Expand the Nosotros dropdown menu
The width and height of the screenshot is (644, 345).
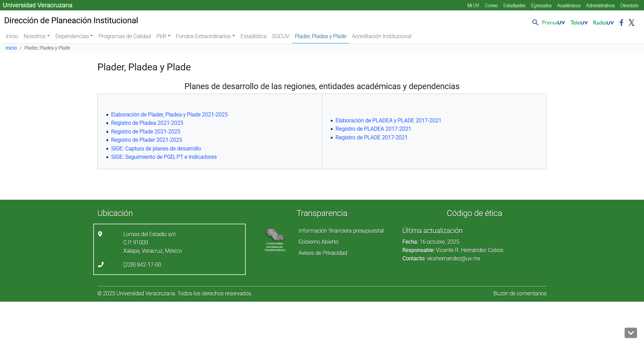(36, 36)
